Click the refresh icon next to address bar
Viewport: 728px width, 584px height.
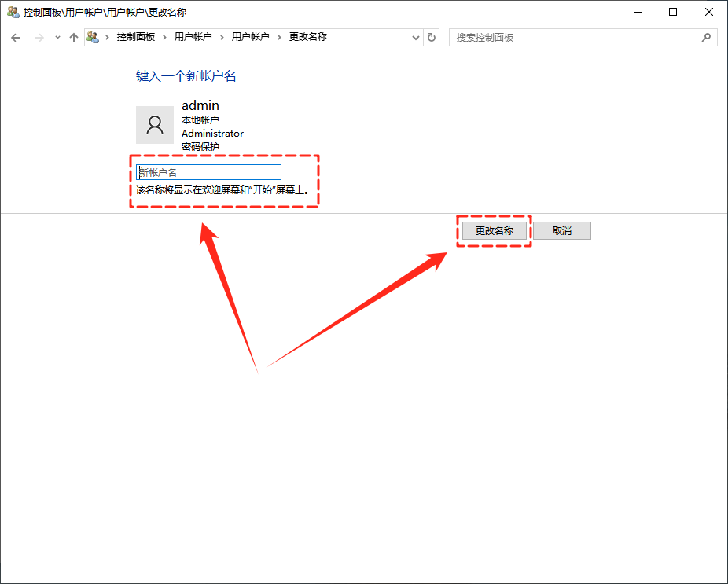pos(431,37)
